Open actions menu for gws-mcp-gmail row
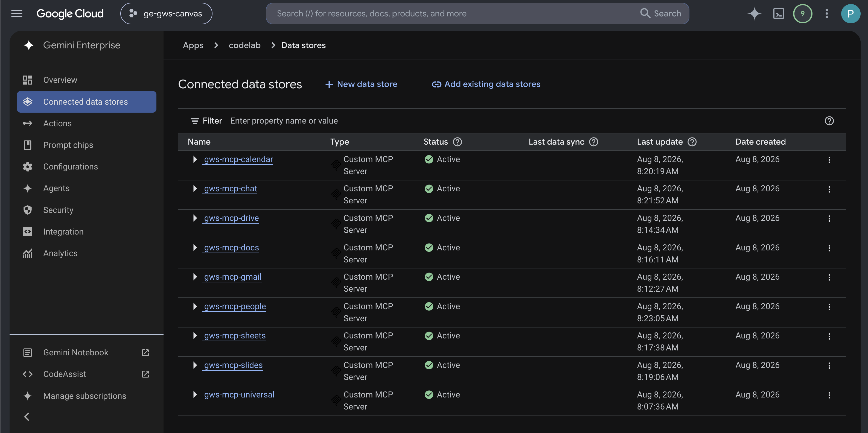The image size is (868, 433). pos(829,277)
